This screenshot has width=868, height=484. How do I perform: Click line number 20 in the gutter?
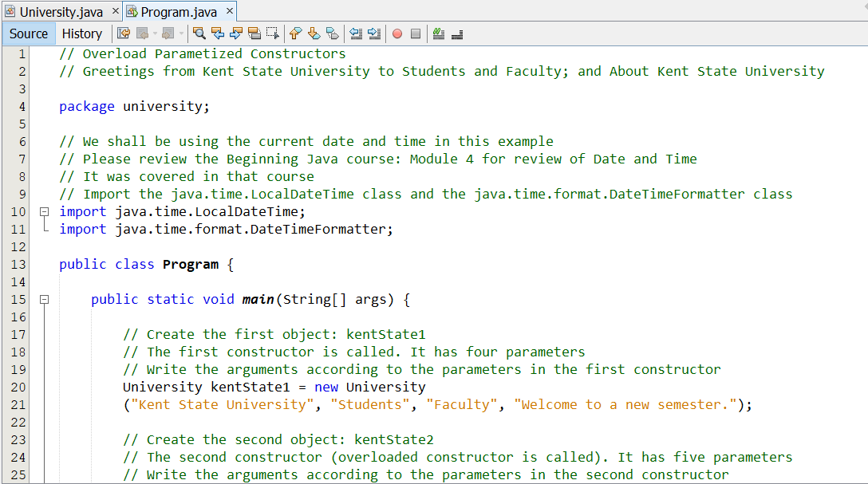(x=18, y=388)
